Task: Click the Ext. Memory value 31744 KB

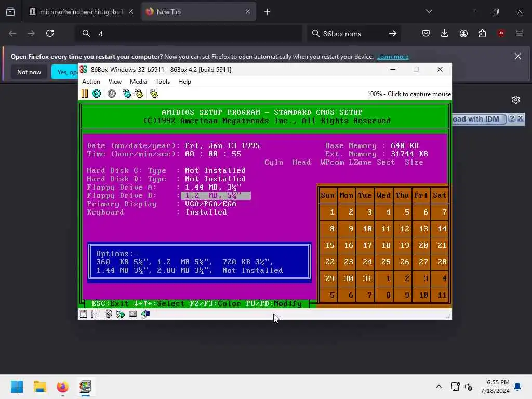Action: pos(409,154)
